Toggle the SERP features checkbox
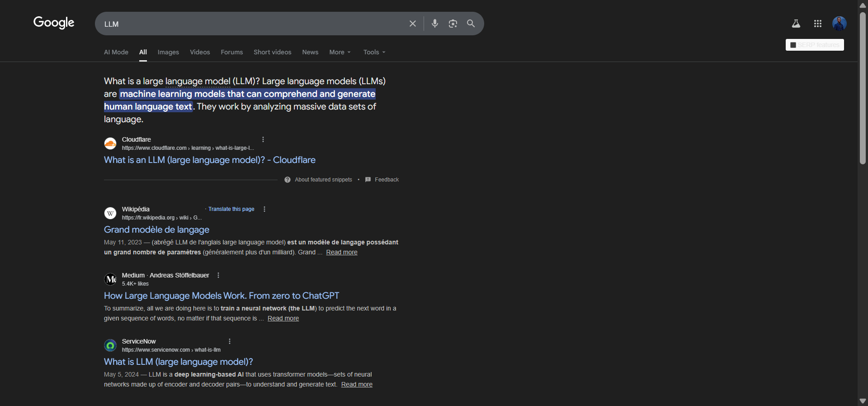The width and height of the screenshot is (868, 406). (793, 45)
